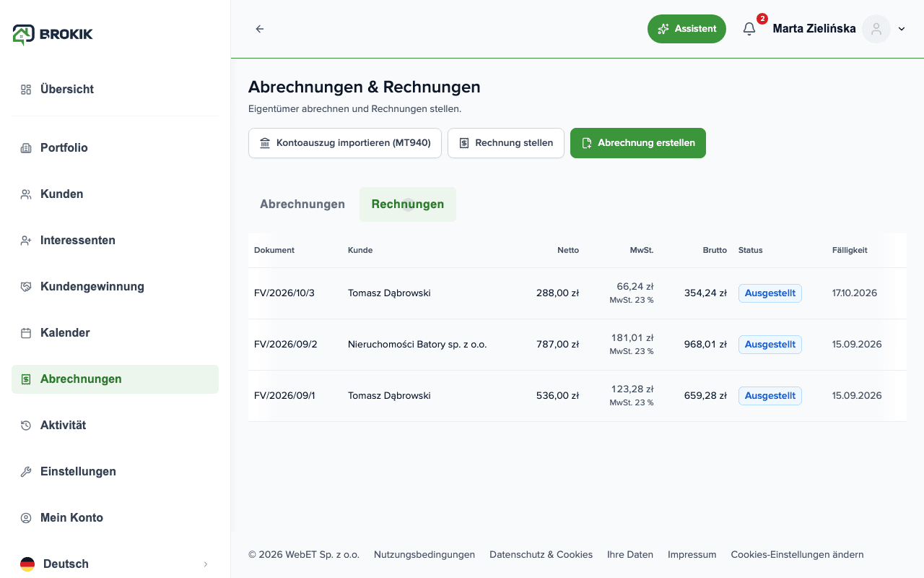
Task: Click Rechnung stellen button
Action: pyautogui.click(x=506, y=143)
